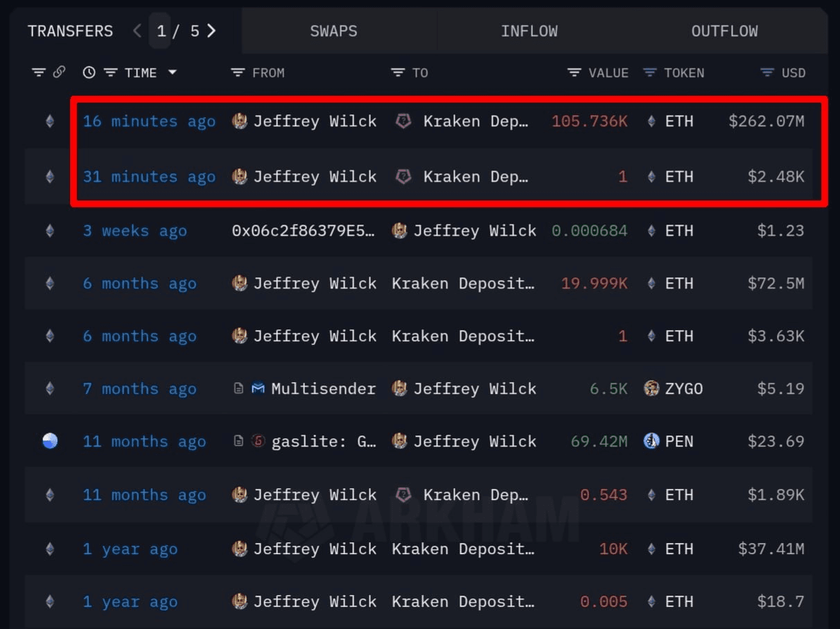This screenshot has height=629, width=840.
Task: Click recipient Jeffrey Wilck in the 0.000684 row
Action: click(x=475, y=231)
